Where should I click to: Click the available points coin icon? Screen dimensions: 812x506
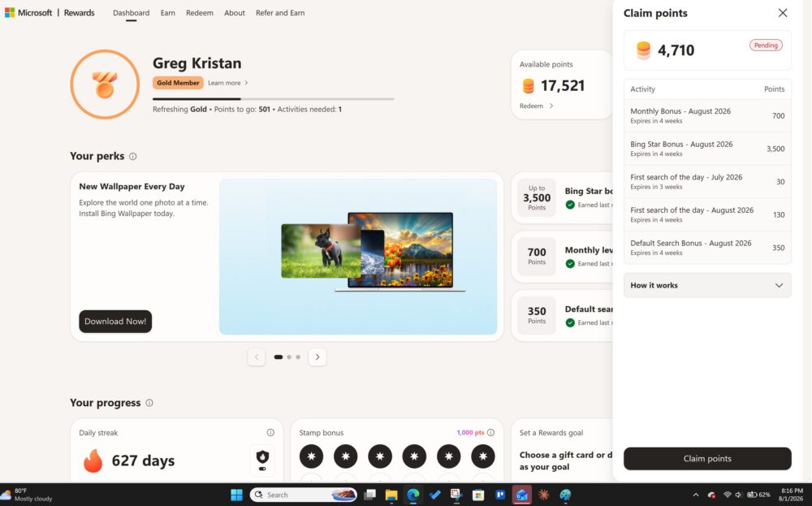coord(528,86)
